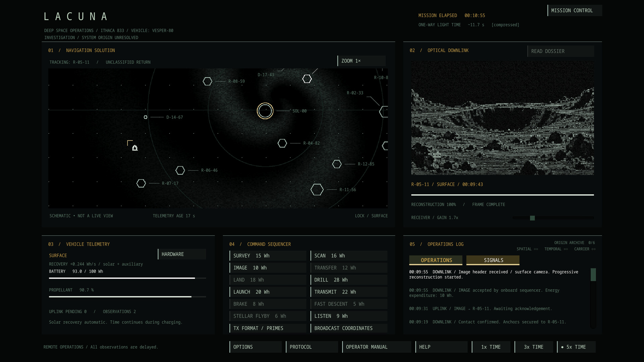Open the Operator Manual
The image size is (644, 362).
tap(377, 347)
